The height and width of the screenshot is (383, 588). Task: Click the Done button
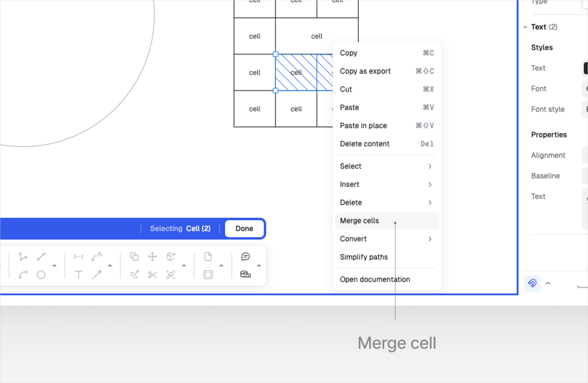244,229
